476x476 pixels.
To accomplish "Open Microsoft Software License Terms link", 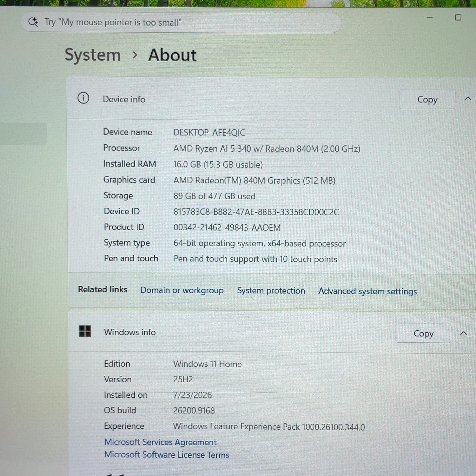I will pos(167,455).
